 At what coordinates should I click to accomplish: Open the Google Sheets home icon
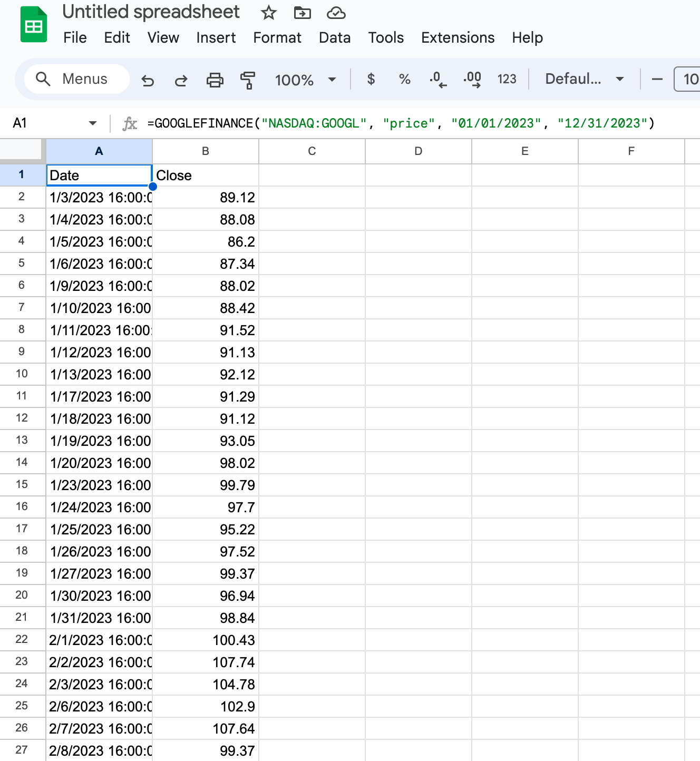pyautogui.click(x=34, y=25)
